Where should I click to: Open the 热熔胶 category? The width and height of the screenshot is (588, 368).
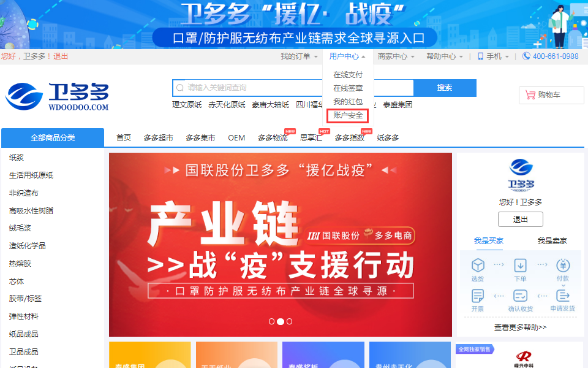click(20, 263)
